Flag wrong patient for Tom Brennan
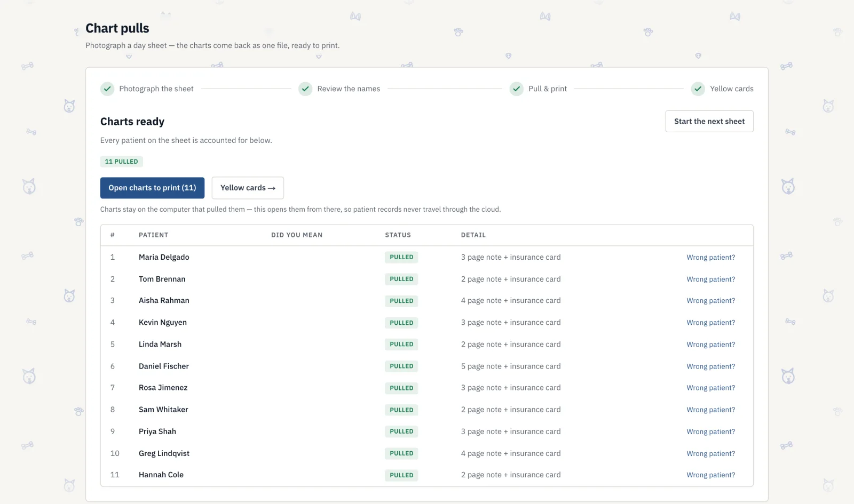This screenshot has width=854, height=504. tap(710, 279)
